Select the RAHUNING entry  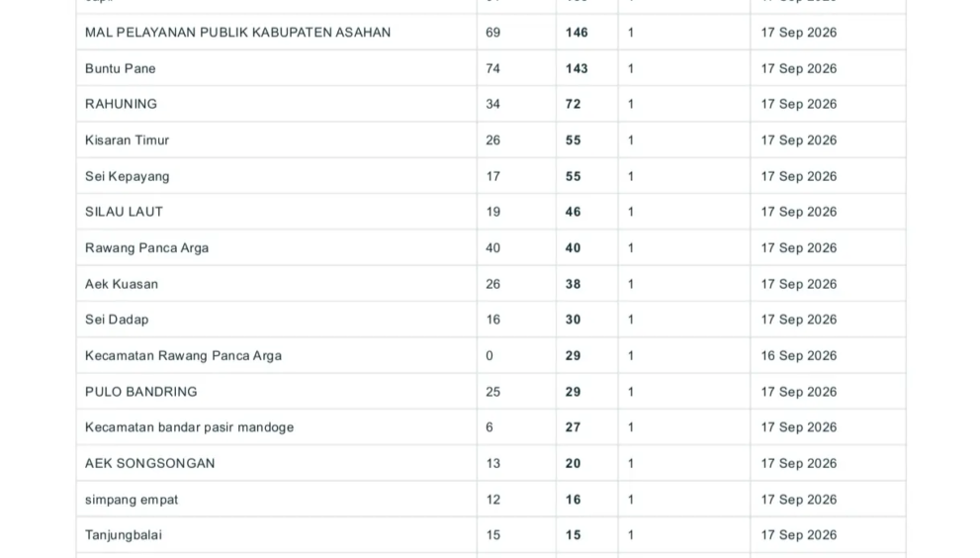click(x=121, y=105)
